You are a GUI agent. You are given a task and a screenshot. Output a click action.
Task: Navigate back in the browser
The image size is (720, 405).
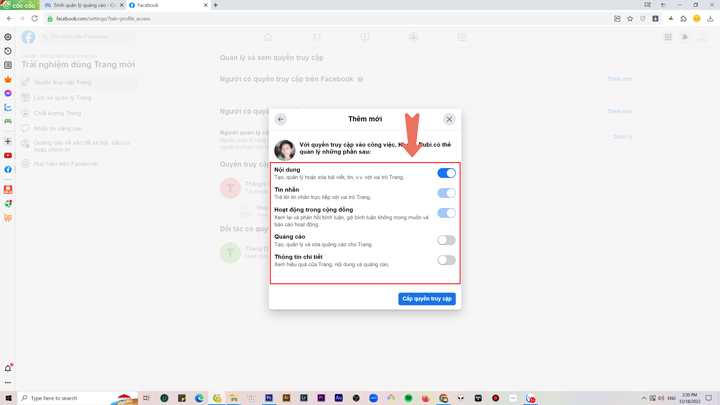point(9,18)
